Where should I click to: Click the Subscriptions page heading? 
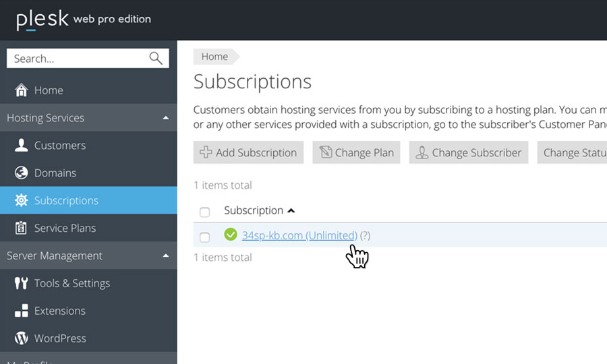click(252, 82)
